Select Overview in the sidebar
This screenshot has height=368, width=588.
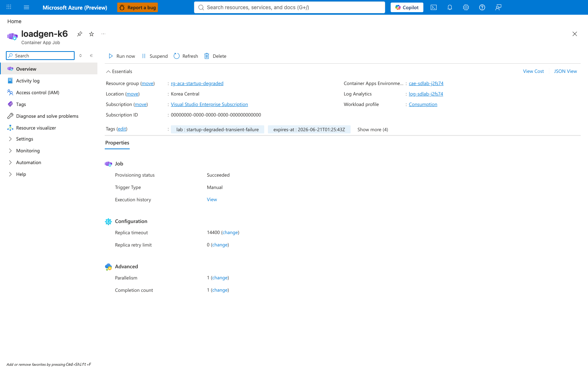(x=49, y=69)
